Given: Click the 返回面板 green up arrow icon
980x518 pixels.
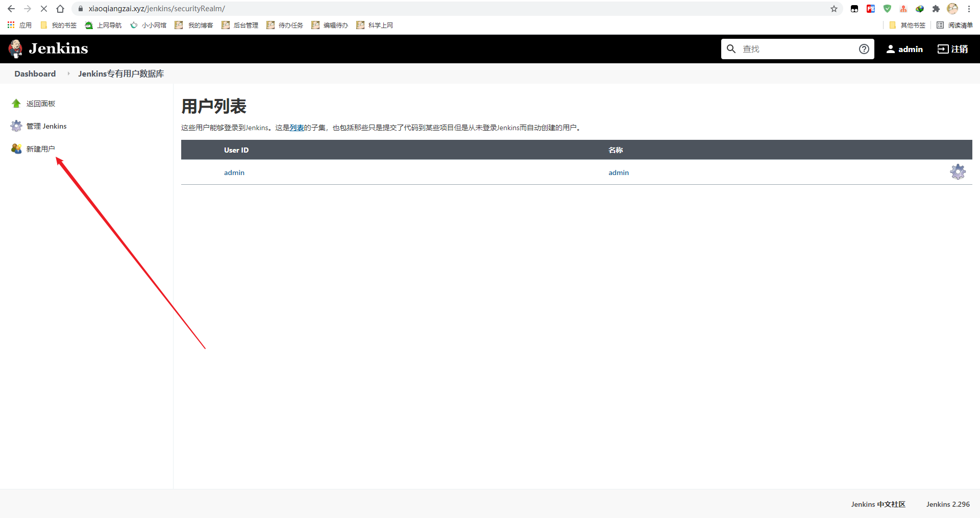Looking at the screenshot, I should [x=16, y=104].
